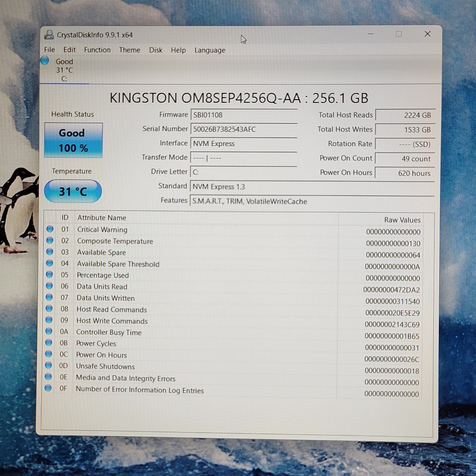
Task: Click the status orb beside Power Cycles
Action: click(49, 342)
